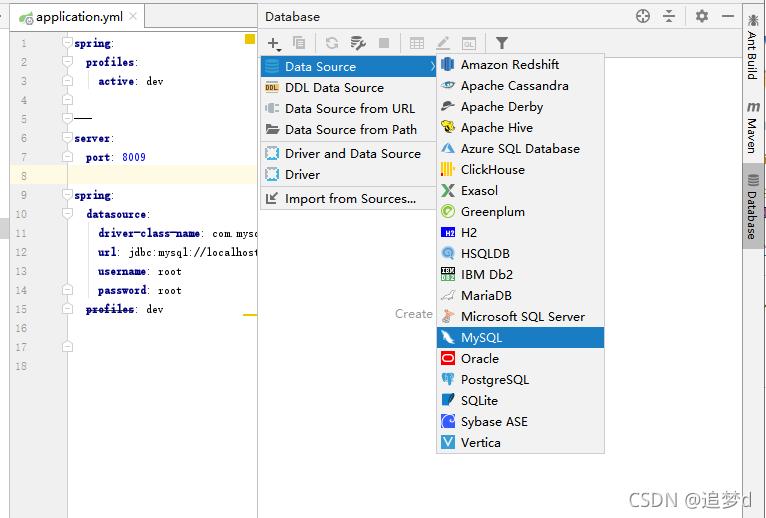Select MySQL data source
Viewport: 766px width, 518px height.
coord(520,338)
